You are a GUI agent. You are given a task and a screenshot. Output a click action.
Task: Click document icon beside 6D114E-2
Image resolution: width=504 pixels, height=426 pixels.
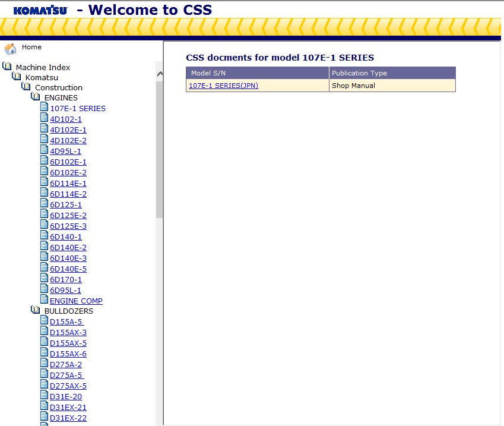coord(45,192)
